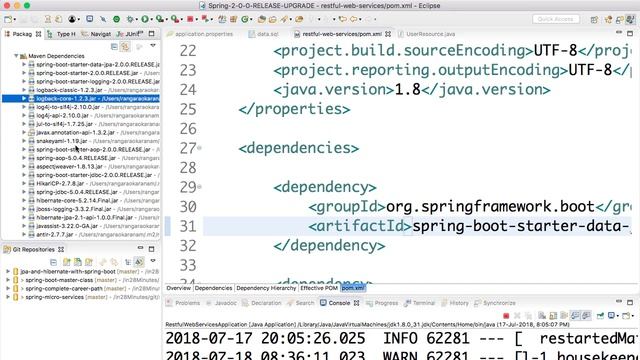This screenshot has width=640, height=360.
Task: Open Package Explorer view menu triangle
Action: click(153, 46)
